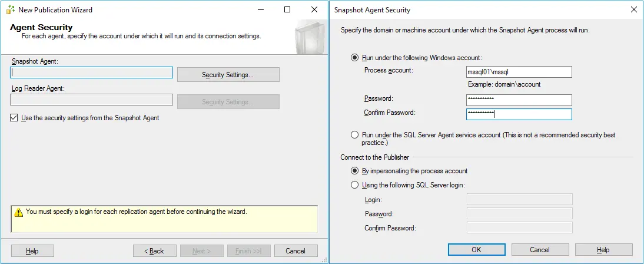Click the Help button in the wizard
The image size is (644, 264).
click(x=32, y=251)
